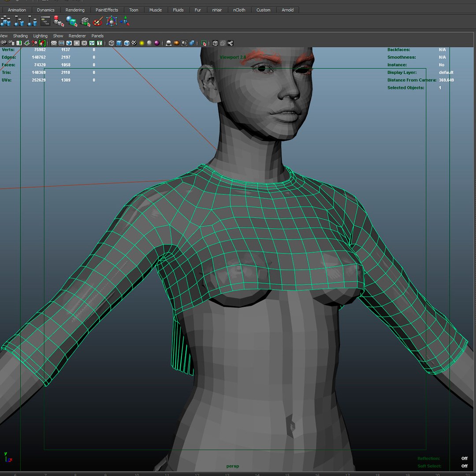
Task: Click the axis arrows transform shelf icon
Action: (125, 21)
